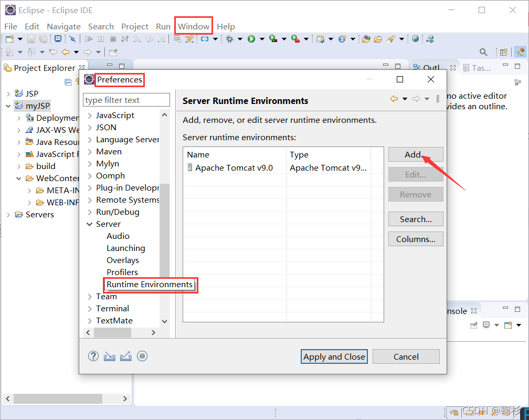This screenshot has width=529, height=420.
Task: Click the type filter text field
Action: tap(126, 100)
